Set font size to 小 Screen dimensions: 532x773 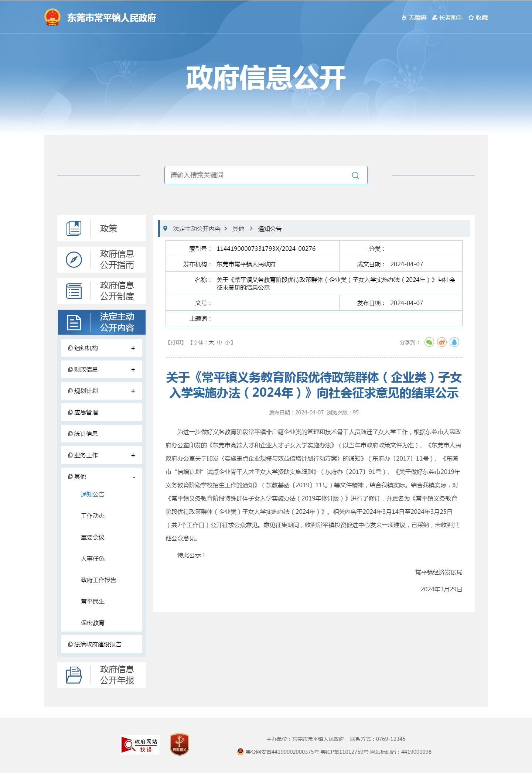(227, 343)
